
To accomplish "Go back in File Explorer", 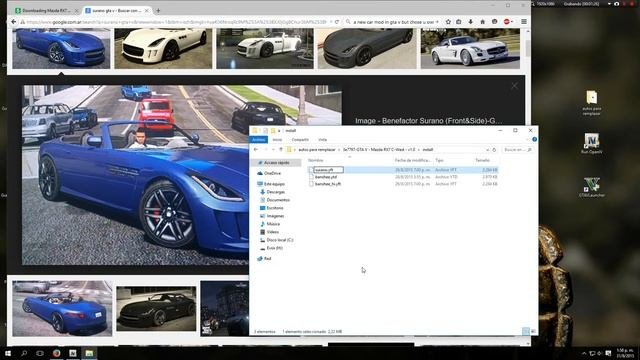I will (x=256, y=150).
